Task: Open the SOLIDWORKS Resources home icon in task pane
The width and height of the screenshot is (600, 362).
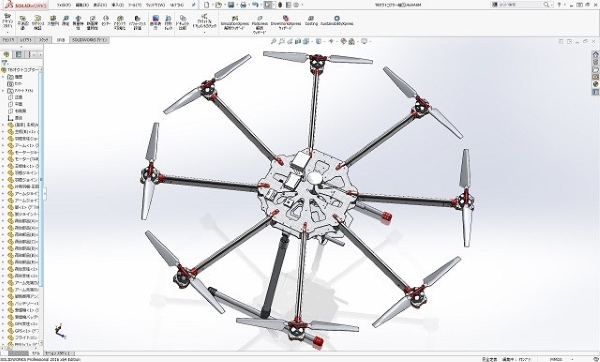Action: click(x=595, y=54)
